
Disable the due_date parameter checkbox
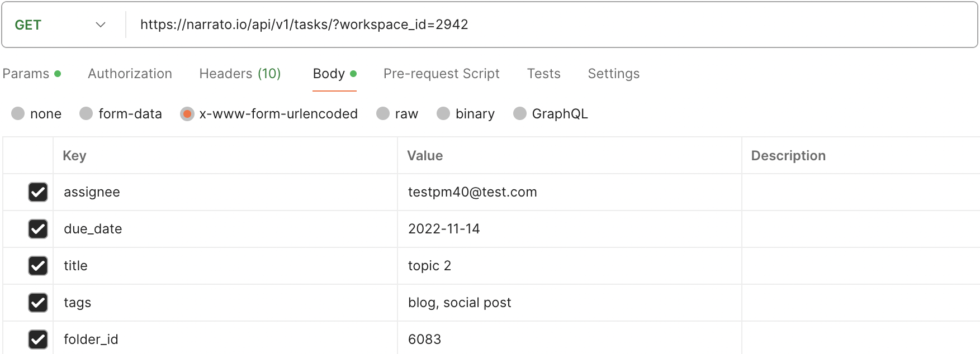38,229
